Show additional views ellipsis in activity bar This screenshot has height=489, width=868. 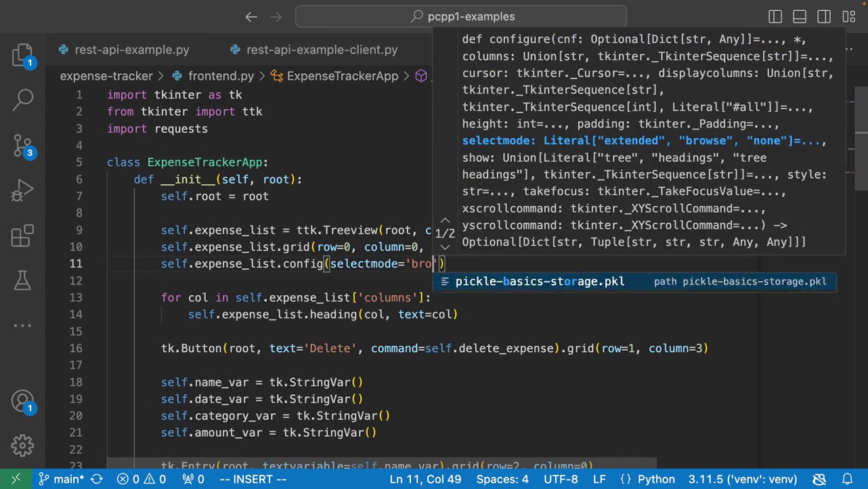[x=22, y=325]
